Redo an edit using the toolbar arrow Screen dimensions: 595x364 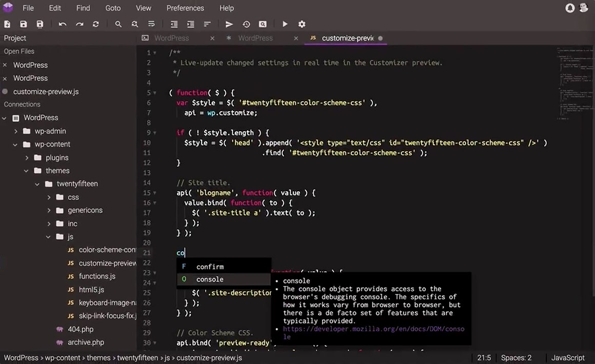coord(78,24)
